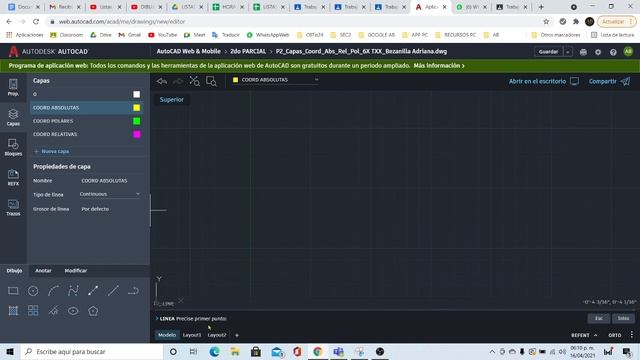Select the Rectangle draw tool
Image resolution: width=640 pixels, height=360 pixels.
[13, 291]
